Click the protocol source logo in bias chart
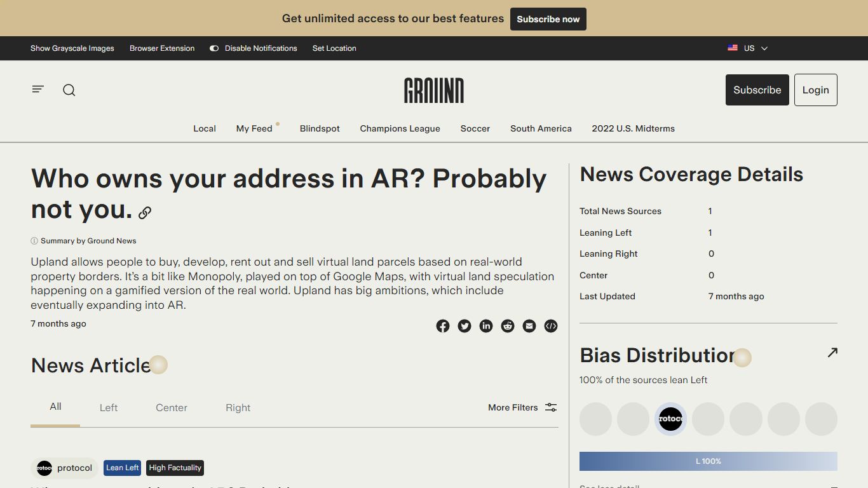 coord(670,419)
